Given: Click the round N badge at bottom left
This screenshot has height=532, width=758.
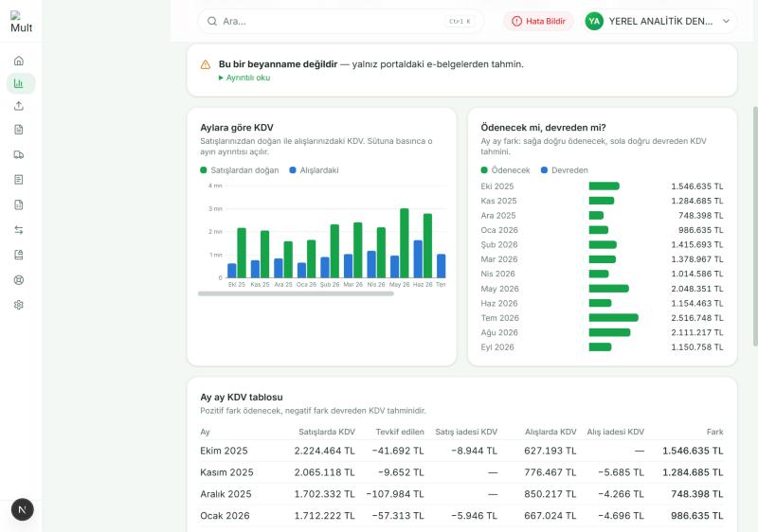Looking at the screenshot, I should pos(22,510).
